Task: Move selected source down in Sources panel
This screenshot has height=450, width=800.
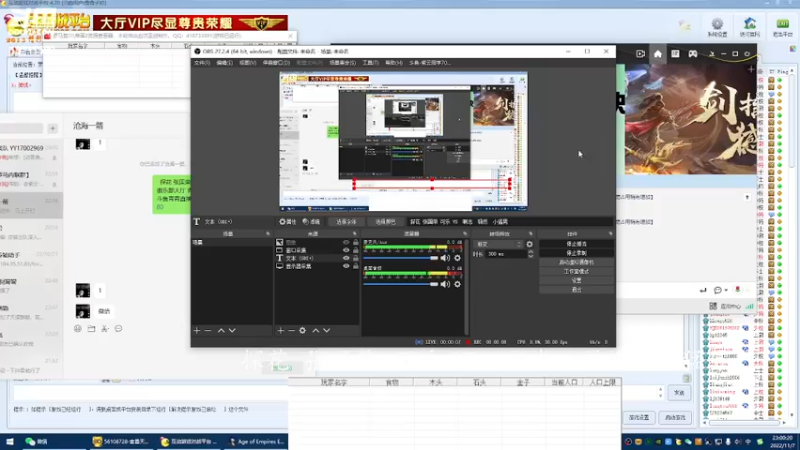Action: 327,331
